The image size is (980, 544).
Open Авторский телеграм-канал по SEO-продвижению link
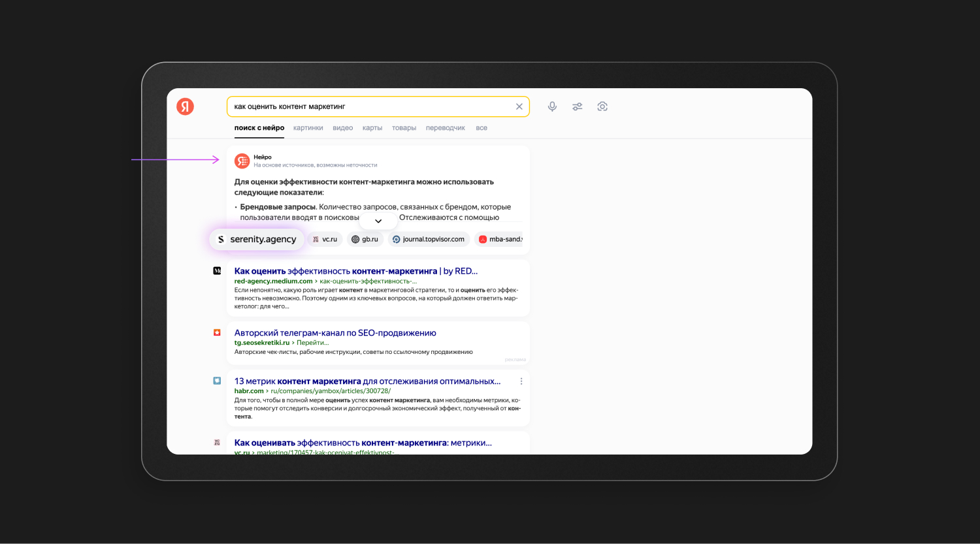pyautogui.click(x=335, y=333)
